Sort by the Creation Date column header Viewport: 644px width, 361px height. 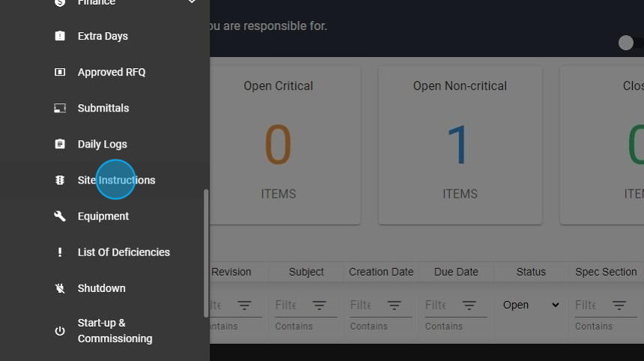point(381,272)
